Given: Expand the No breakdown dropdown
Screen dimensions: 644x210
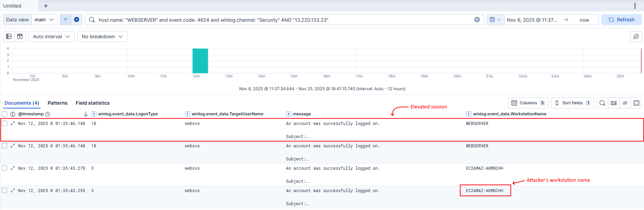Looking at the screenshot, I should click(102, 36).
